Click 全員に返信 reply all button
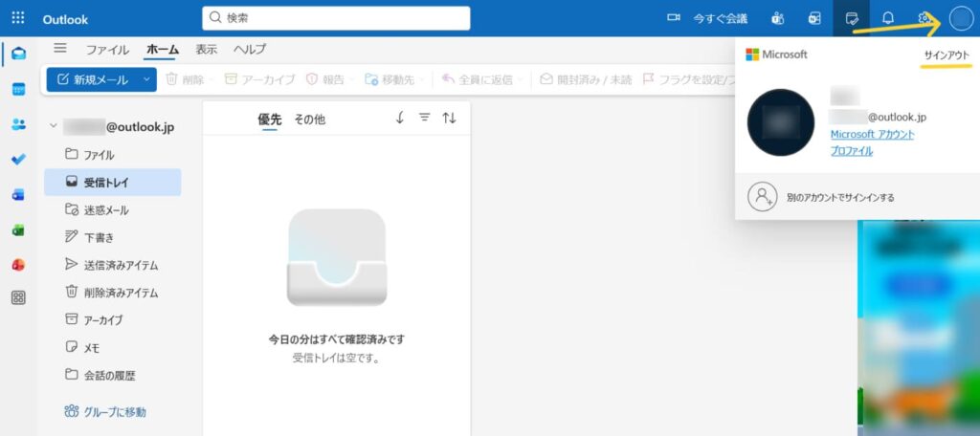 [x=477, y=79]
